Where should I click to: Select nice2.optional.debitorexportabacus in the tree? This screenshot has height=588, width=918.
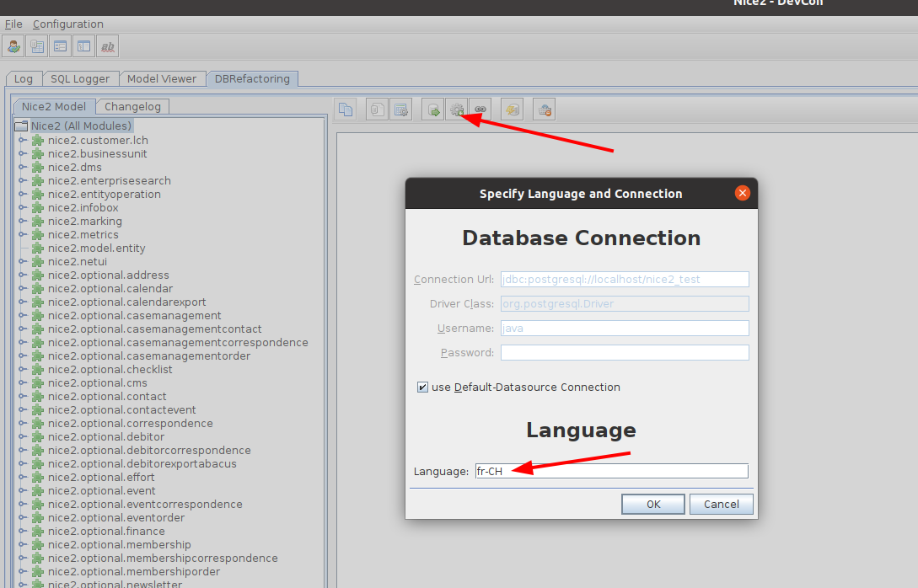click(142, 463)
